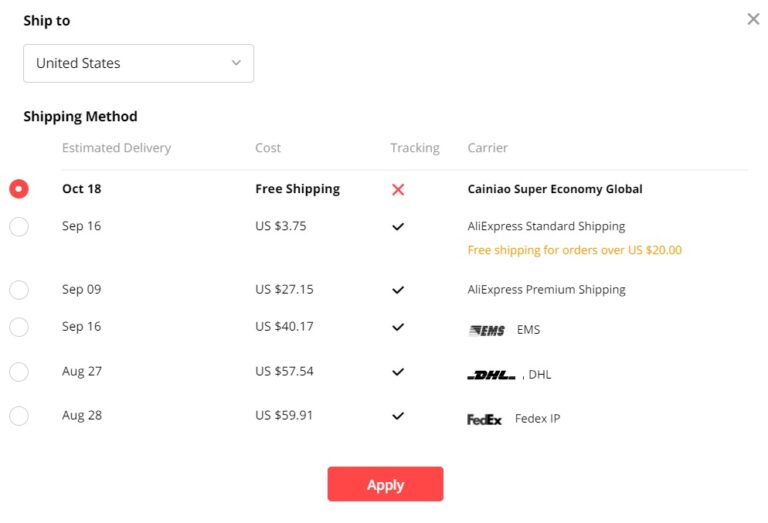Expand the Ship to dropdown chevron
The height and width of the screenshot is (523, 768).
[237, 63]
